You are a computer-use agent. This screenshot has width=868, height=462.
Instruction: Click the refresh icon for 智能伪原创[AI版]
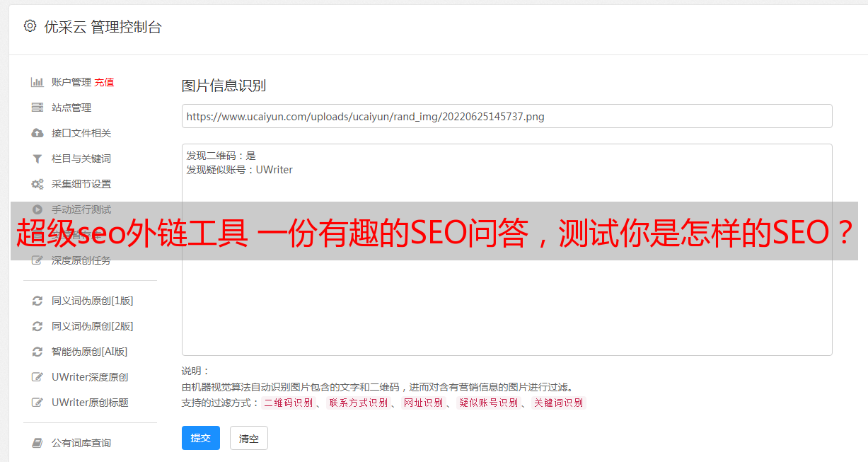[37, 352]
